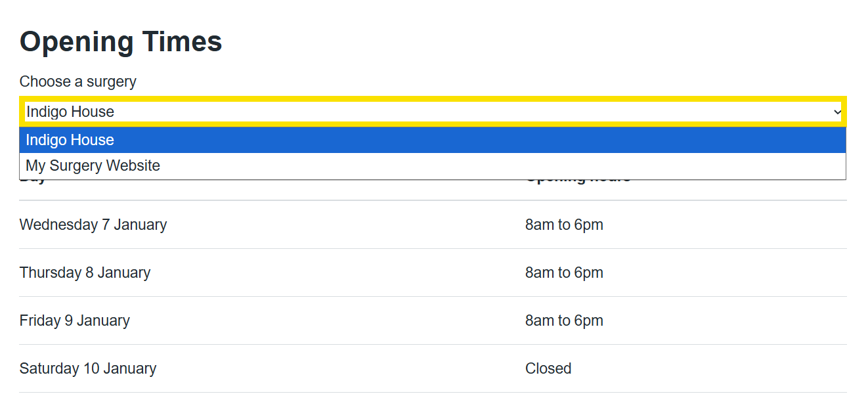Choose 'My Surgery Website' from dropdown list
Image resolution: width=868 pixels, height=394 pixels.
93,165
